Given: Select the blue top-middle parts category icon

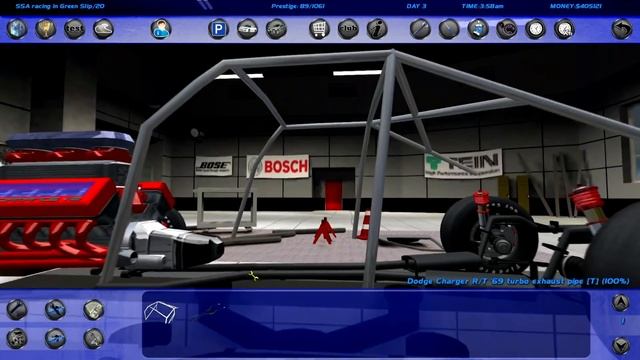Looking at the screenshot, I should (55, 309).
